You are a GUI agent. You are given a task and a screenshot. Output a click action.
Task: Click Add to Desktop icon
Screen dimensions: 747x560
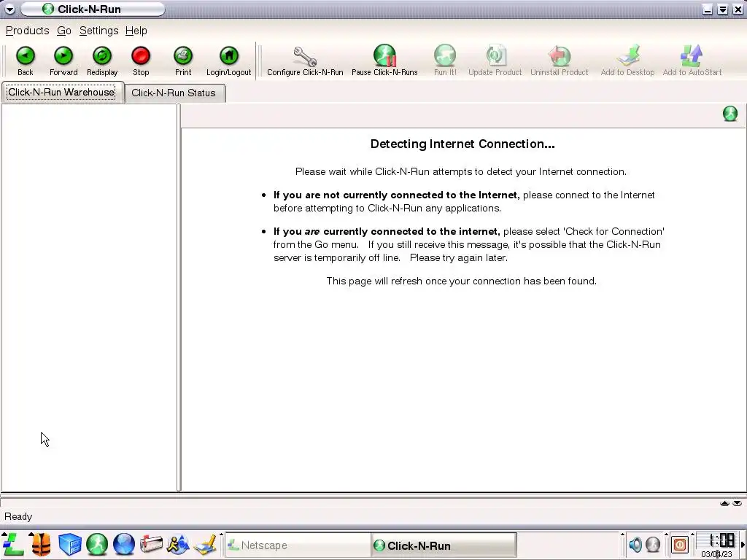[x=627, y=61]
